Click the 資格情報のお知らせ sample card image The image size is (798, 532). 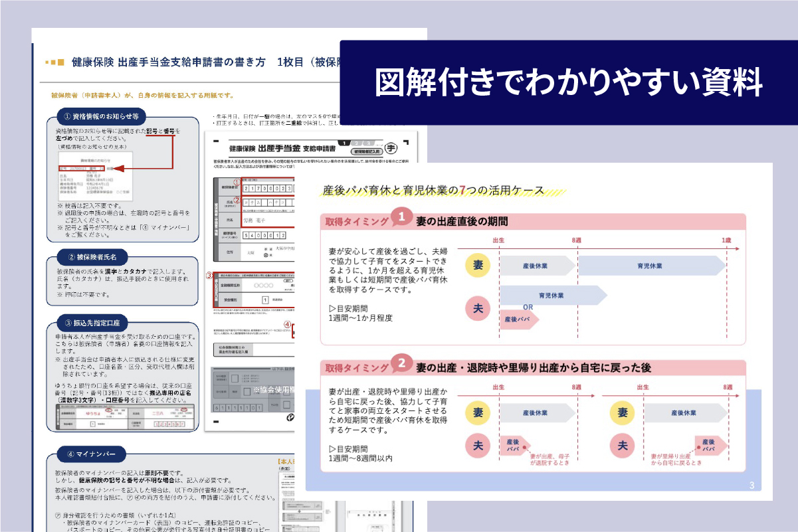(x=94, y=175)
